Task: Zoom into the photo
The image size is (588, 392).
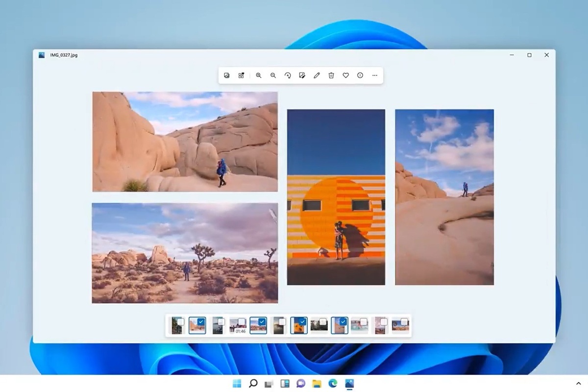Action: pos(259,75)
